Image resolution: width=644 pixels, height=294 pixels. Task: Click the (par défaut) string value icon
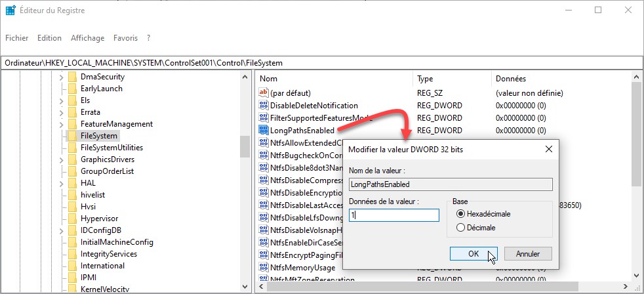[264, 93]
